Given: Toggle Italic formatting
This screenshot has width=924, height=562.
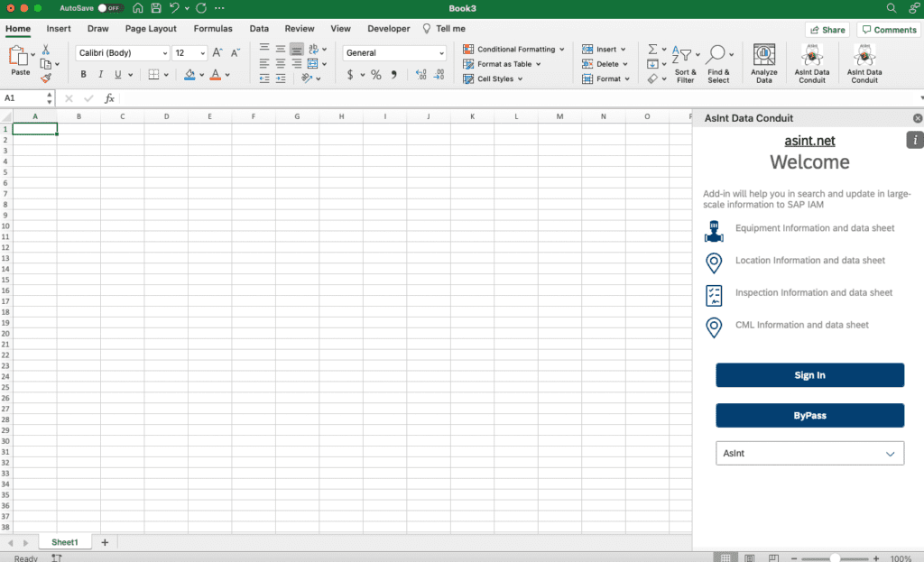Looking at the screenshot, I should pyautogui.click(x=101, y=74).
